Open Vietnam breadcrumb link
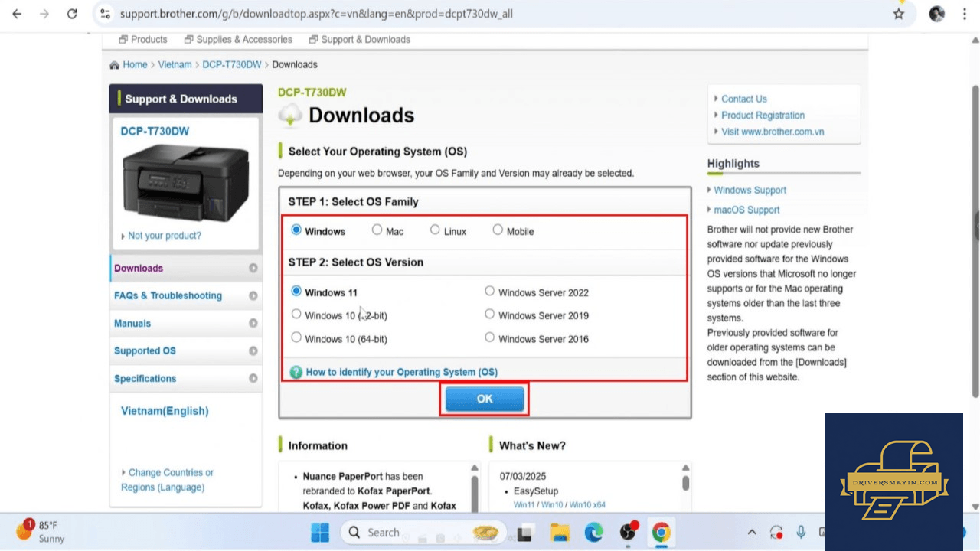This screenshot has width=980, height=551. [175, 65]
